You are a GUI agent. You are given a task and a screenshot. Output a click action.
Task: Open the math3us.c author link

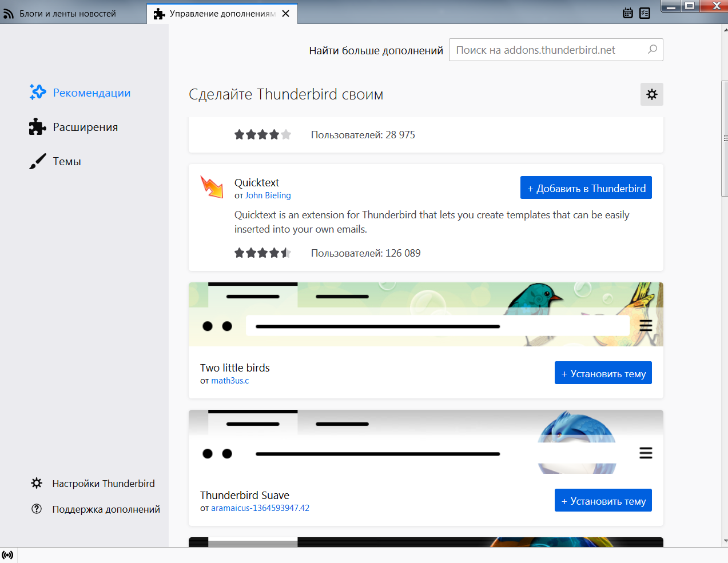pyautogui.click(x=230, y=381)
